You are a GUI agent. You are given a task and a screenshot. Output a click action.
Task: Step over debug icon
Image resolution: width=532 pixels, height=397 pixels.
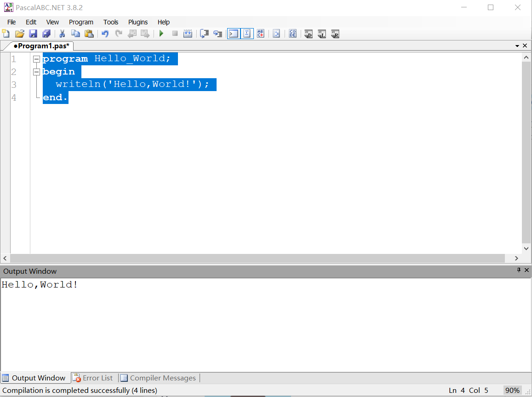coord(204,34)
